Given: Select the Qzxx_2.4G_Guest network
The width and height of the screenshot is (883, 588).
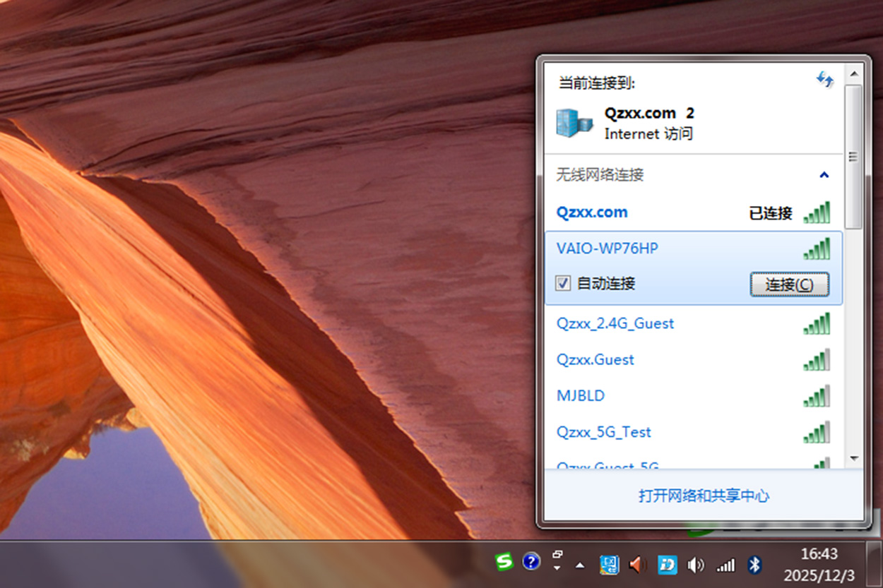Looking at the screenshot, I should click(x=615, y=324).
